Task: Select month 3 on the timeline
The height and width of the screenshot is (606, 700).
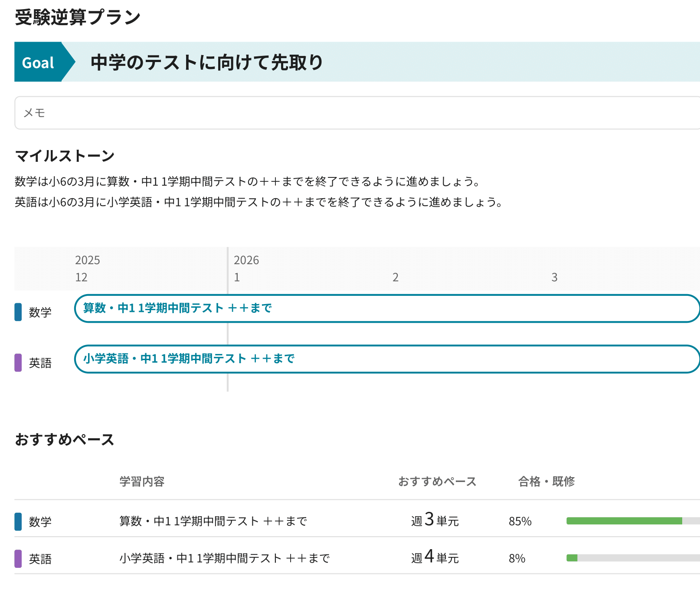Action: [x=554, y=277]
